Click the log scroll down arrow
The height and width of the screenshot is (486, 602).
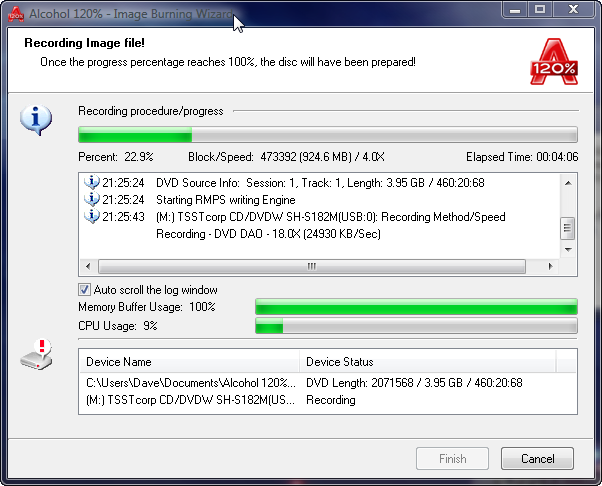pyautogui.click(x=568, y=250)
